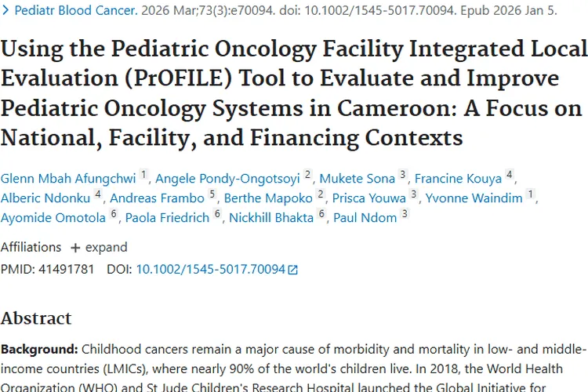
Task: Click affiliation superscript 1 after Afungchwi
Action: pyautogui.click(x=143, y=175)
